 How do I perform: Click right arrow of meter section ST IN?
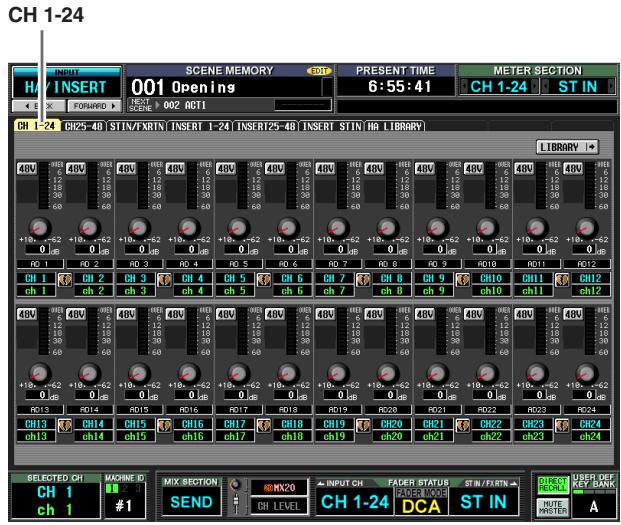pyautogui.click(x=611, y=86)
